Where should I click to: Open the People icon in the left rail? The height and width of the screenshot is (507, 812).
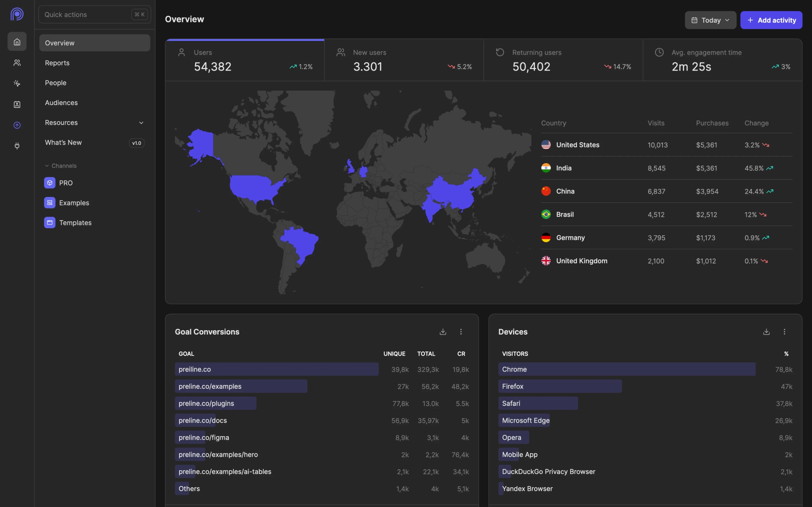17,63
